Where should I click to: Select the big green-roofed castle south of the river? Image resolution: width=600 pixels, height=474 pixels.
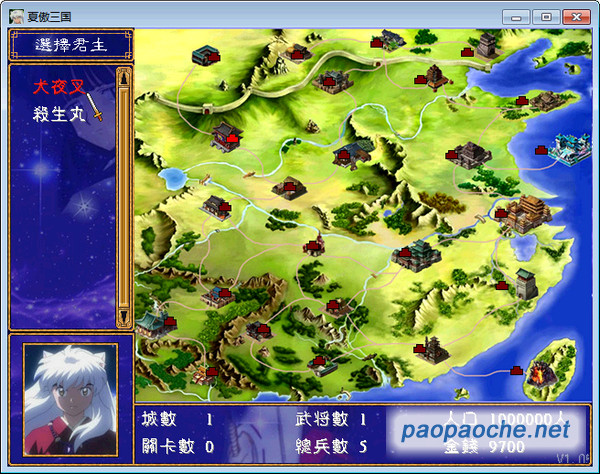click(416, 256)
